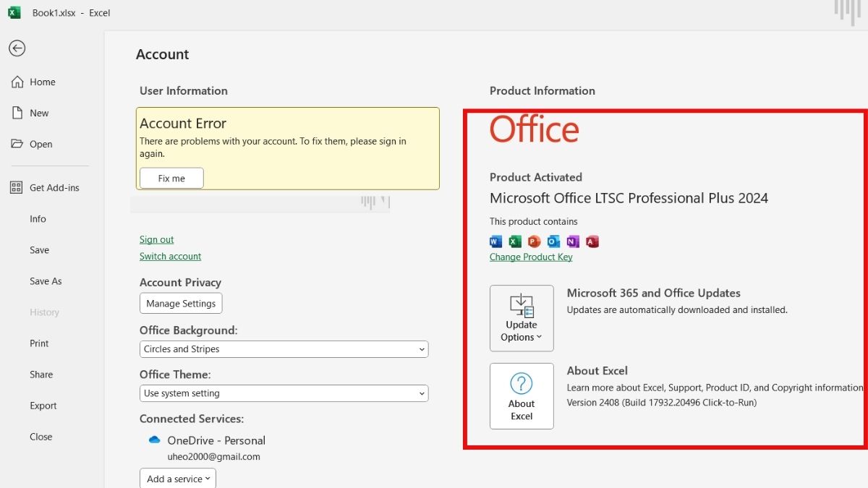This screenshot has width=868, height=488.
Task: Expand the Office Background dropdown
Action: coord(284,349)
